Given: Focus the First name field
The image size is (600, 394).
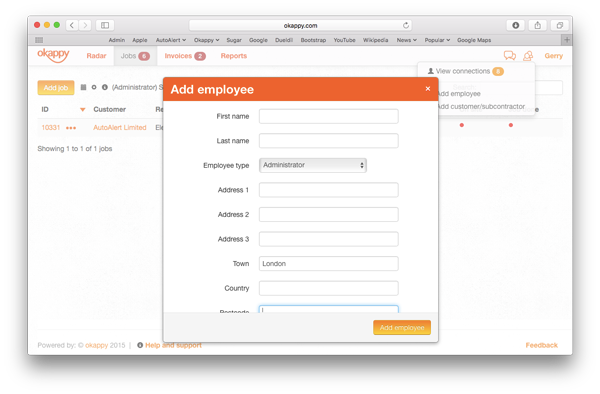Looking at the screenshot, I should tap(329, 116).
